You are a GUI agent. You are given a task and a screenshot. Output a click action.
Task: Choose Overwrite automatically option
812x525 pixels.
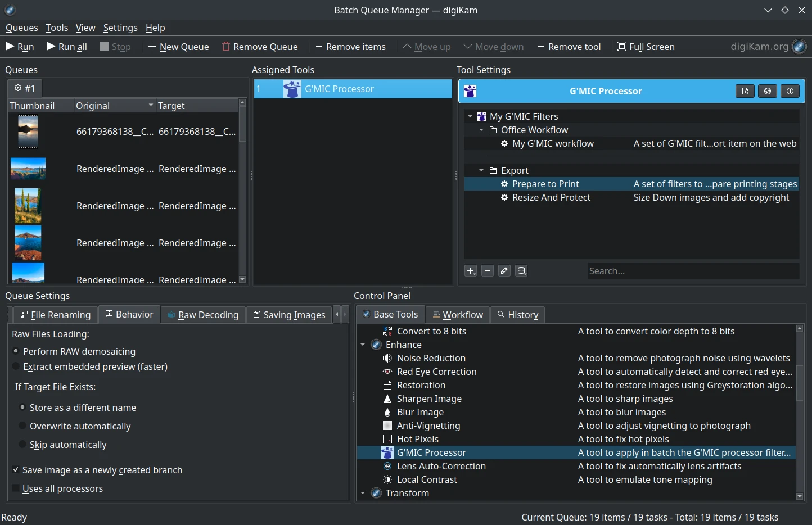click(x=23, y=426)
